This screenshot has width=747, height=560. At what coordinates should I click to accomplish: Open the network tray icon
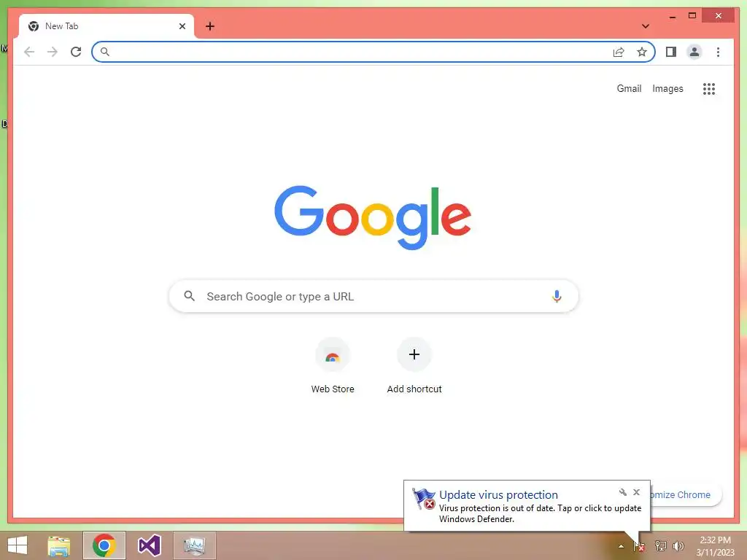point(660,546)
